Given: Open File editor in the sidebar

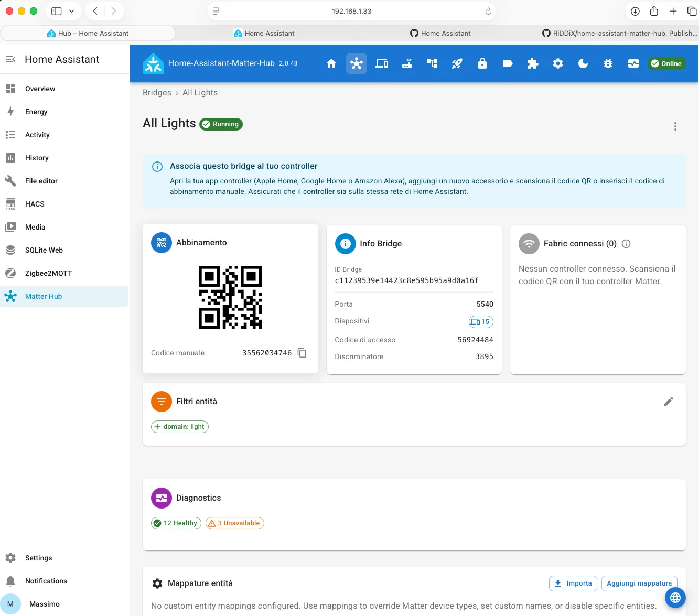Looking at the screenshot, I should 64,181.
